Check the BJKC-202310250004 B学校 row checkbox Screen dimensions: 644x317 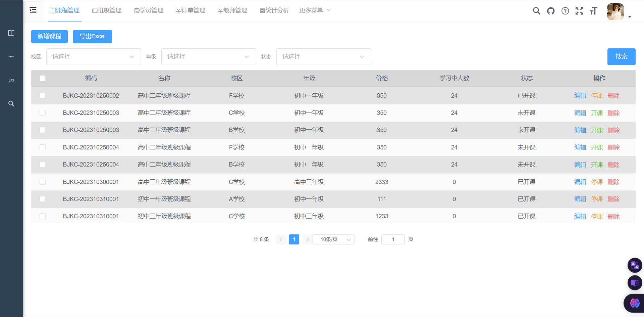[43, 165]
